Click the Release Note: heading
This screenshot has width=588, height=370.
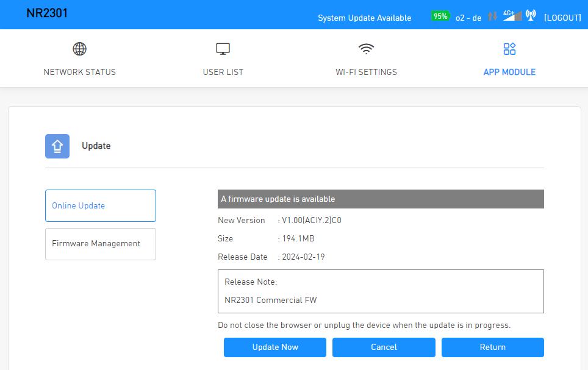[251, 282]
